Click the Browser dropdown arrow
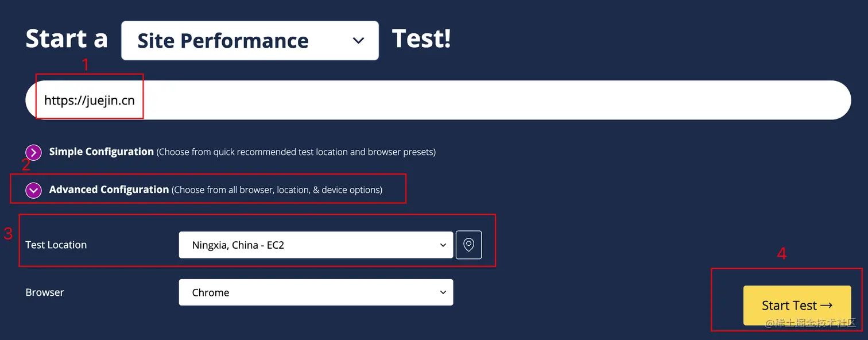 (x=443, y=292)
